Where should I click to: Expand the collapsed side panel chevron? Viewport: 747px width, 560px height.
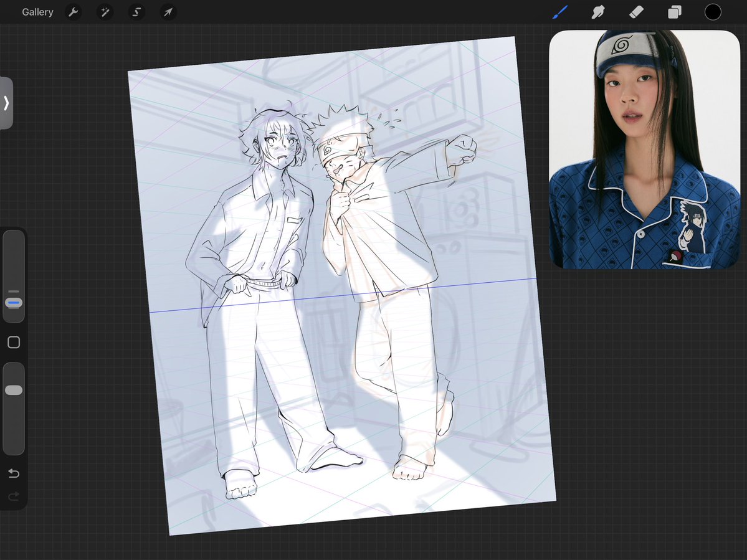[x=6, y=103]
